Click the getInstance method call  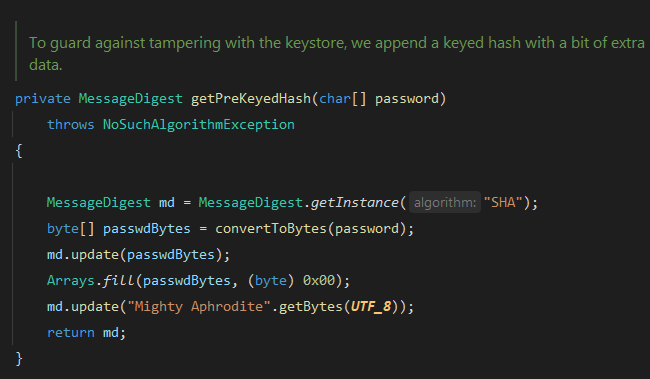click(x=355, y=202)
